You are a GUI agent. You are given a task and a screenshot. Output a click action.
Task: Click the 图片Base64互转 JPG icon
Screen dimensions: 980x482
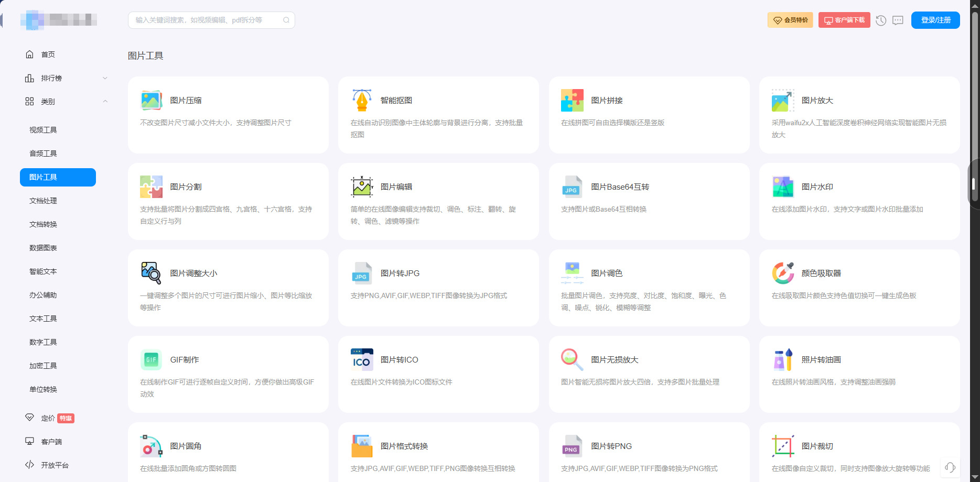[x=572, y=187]
